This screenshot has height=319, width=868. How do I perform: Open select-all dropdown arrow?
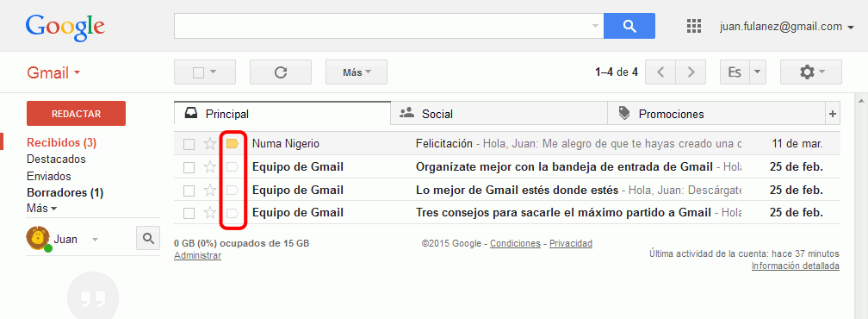click(214, 72)
